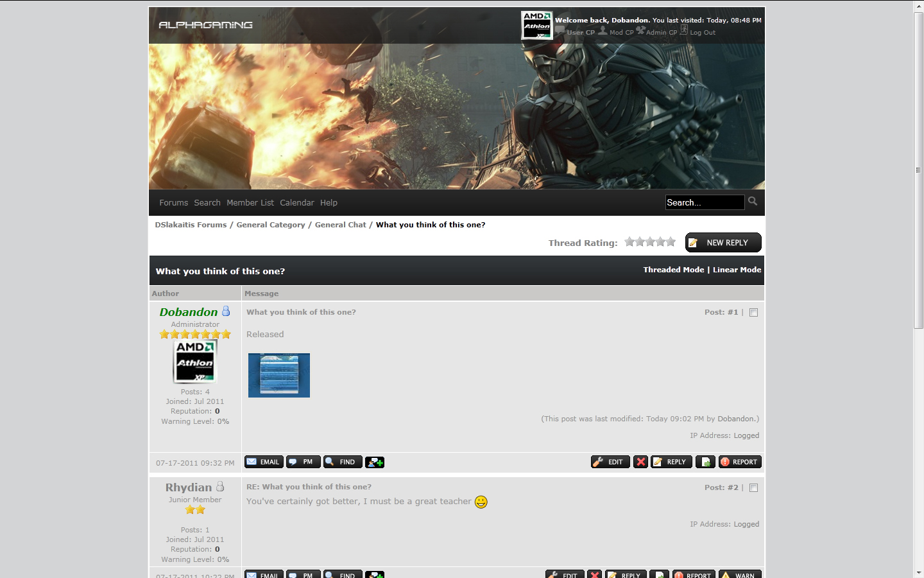Select the Post #2 checkbox
Viewport: 924px width, 578px height.
pyautogui.click(x=754, y=488)
